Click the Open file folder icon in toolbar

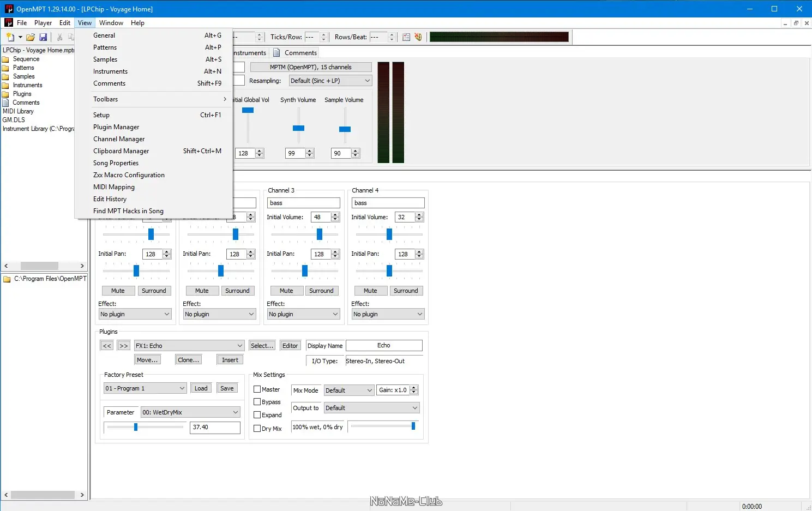[x=31, y=37]
